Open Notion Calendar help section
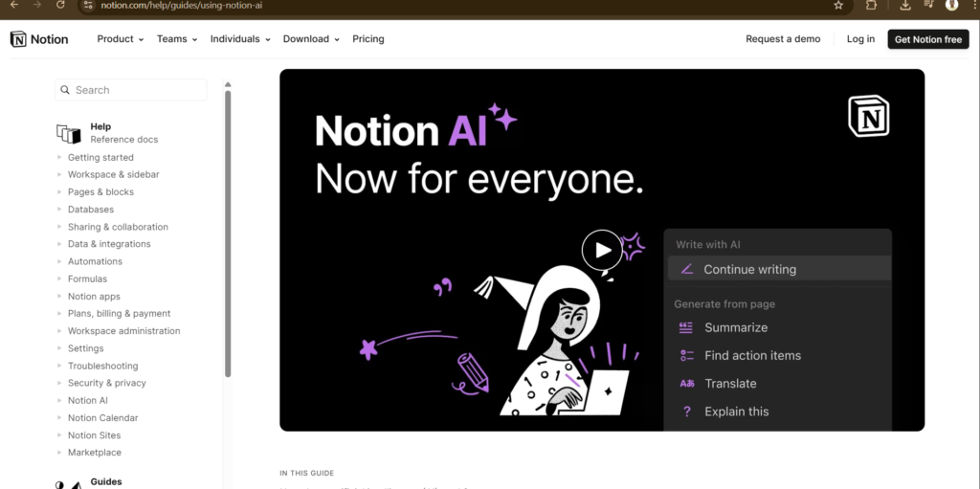This screenshot has width=980, height=489. point(103,418)
